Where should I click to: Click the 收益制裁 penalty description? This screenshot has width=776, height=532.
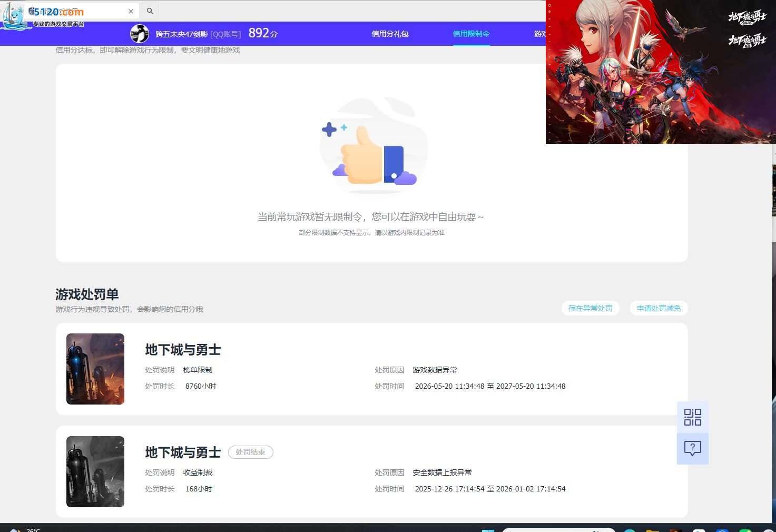(x=198, y=472)
